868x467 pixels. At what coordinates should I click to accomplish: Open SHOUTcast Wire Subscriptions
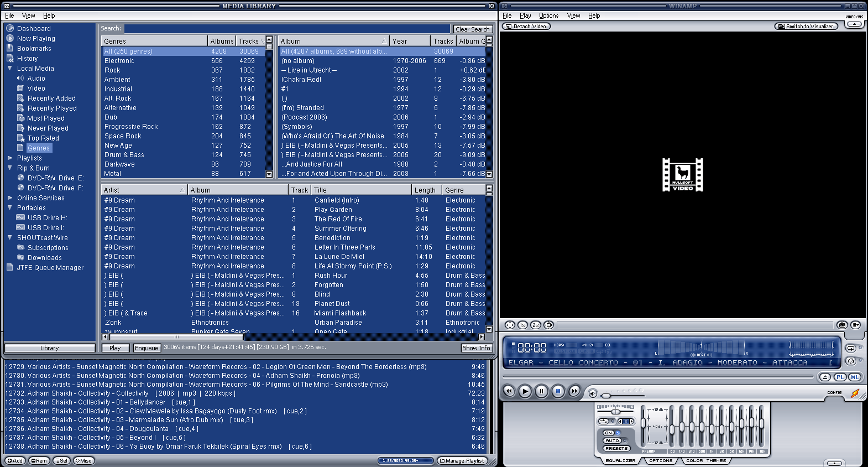(x=48, y=248)
